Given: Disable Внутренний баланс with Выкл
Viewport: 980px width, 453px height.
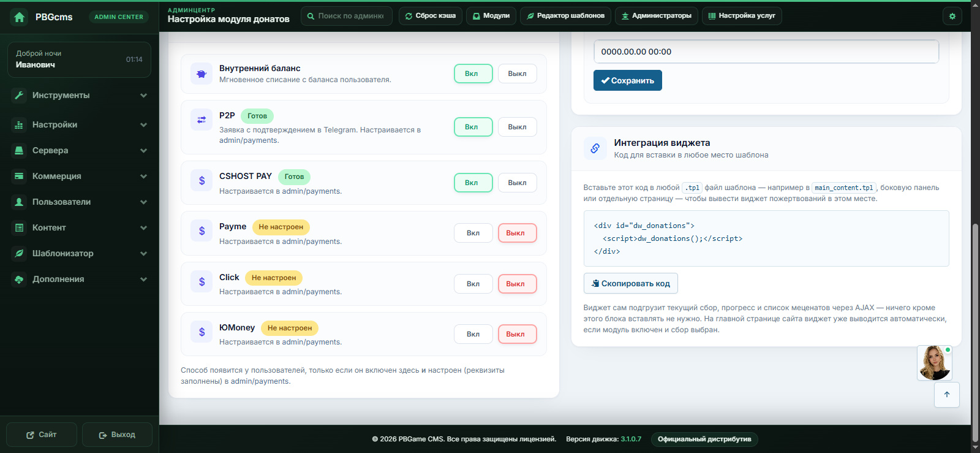Looking at the screenshot, I should pyautogui.click(x=517, y=74).
